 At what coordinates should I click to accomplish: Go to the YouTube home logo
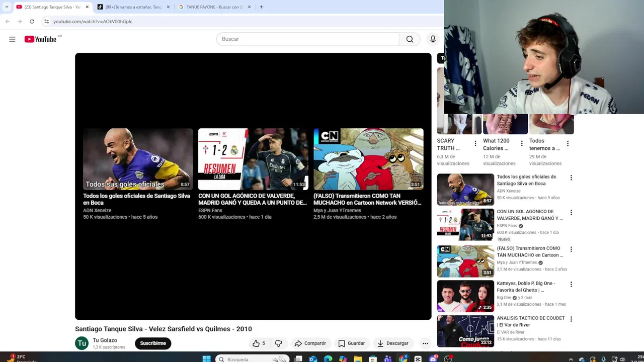[x=40, y=39]
